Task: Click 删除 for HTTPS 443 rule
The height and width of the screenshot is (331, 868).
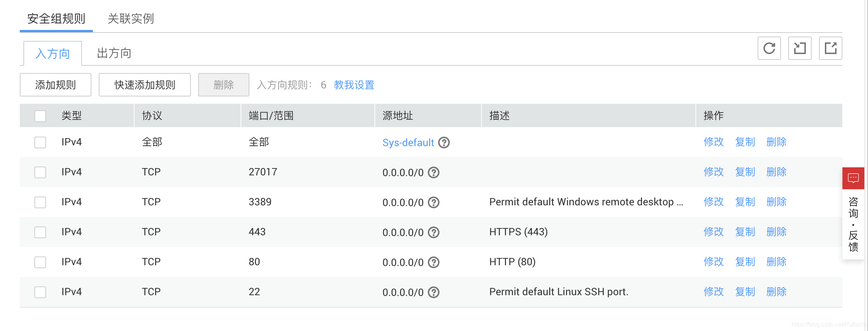Action: (x=777, y=232)
